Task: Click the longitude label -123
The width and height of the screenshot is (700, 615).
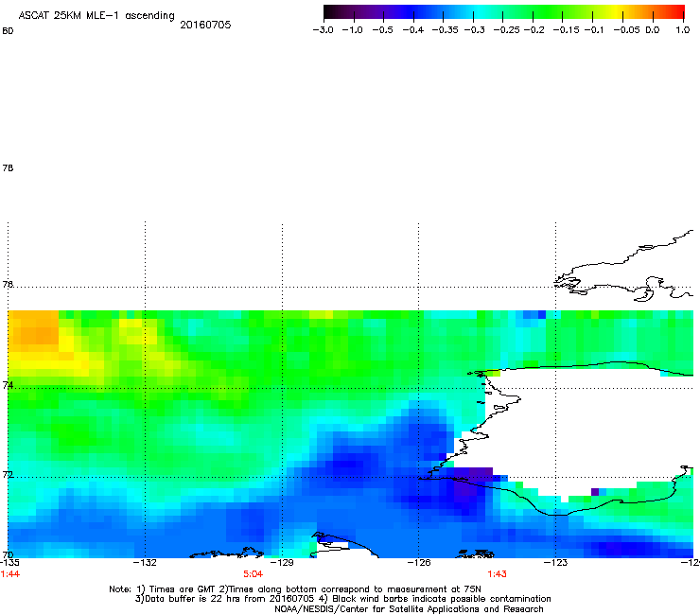Action: 555,562
